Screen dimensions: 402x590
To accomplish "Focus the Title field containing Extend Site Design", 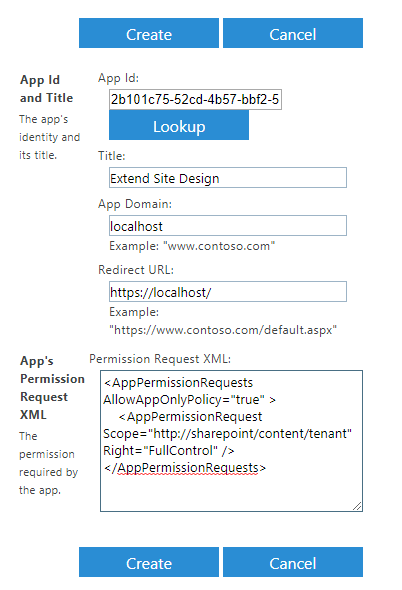I will 228,178.
